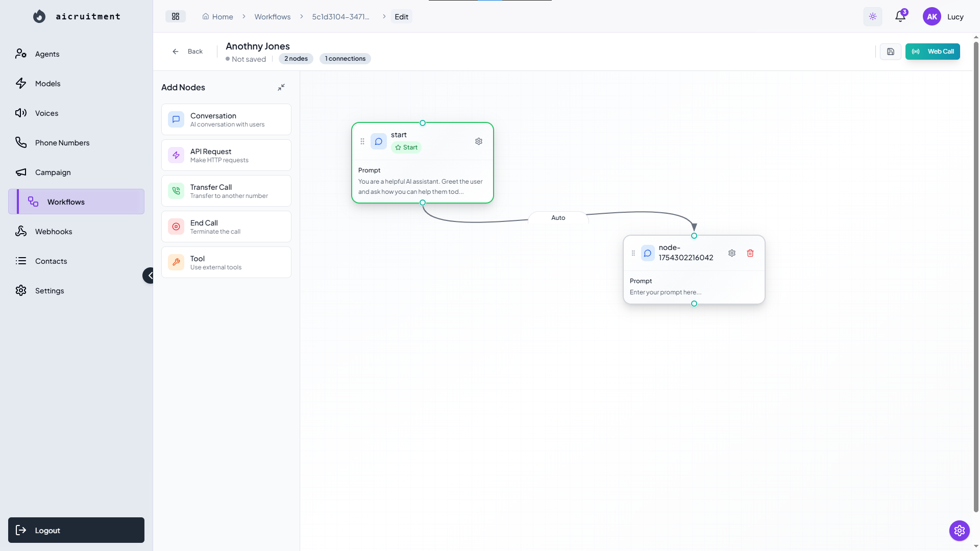Click node-1754302216042 bottom connection handle
The height and width of the screenshot is (551, 980).
(x=694, y=304)
